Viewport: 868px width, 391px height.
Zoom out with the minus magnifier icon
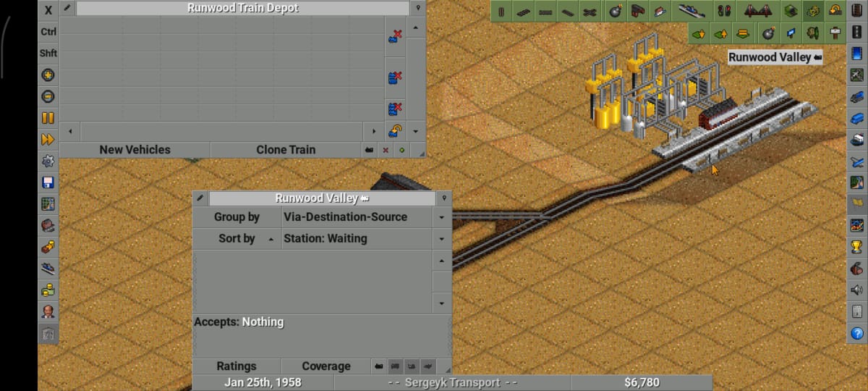pos(48,96)
